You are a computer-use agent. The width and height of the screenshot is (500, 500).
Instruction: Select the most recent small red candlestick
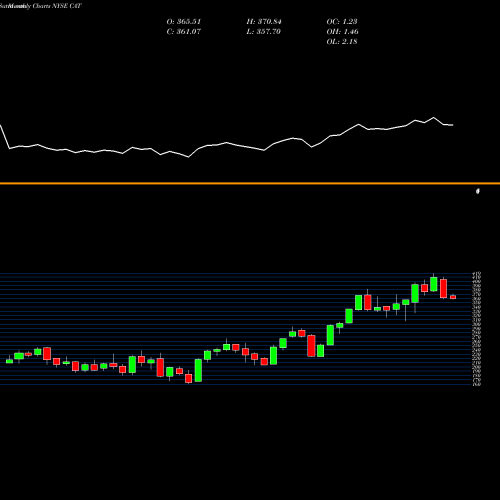coord(453,297)
